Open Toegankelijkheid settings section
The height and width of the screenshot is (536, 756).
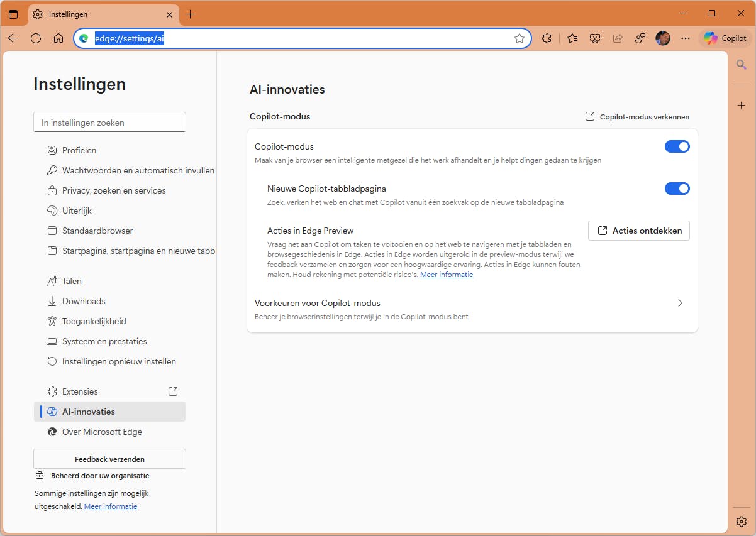point(109,321)
